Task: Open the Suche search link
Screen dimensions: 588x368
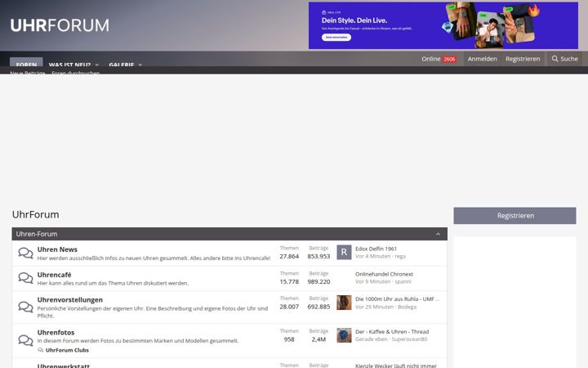Action: pyautogui.click(x=565, y=59)
